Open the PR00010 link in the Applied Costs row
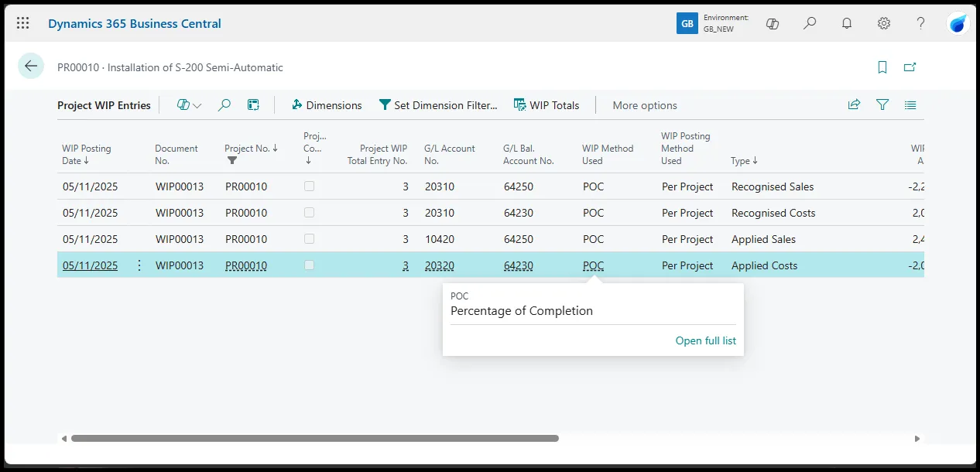The image size is (980, 472). (x=246, y=265)
